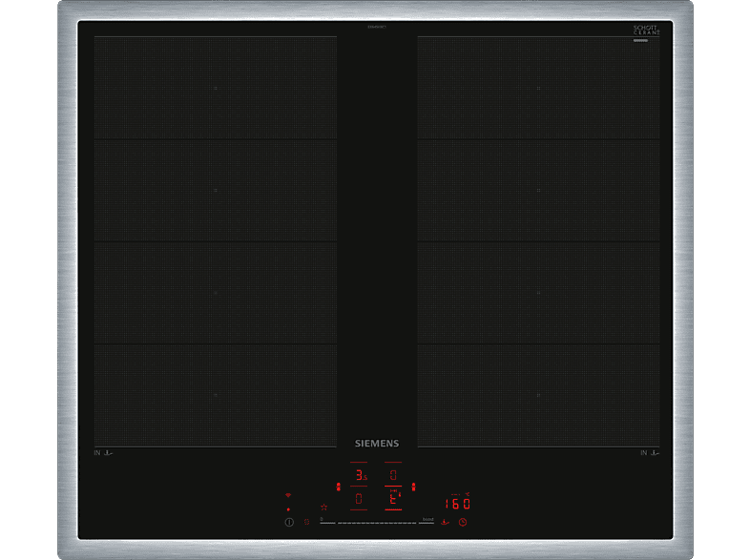Tap the small red dot below Wi-Fi icon
Viewport: 750px width, 560px height.
pos(288,509)
